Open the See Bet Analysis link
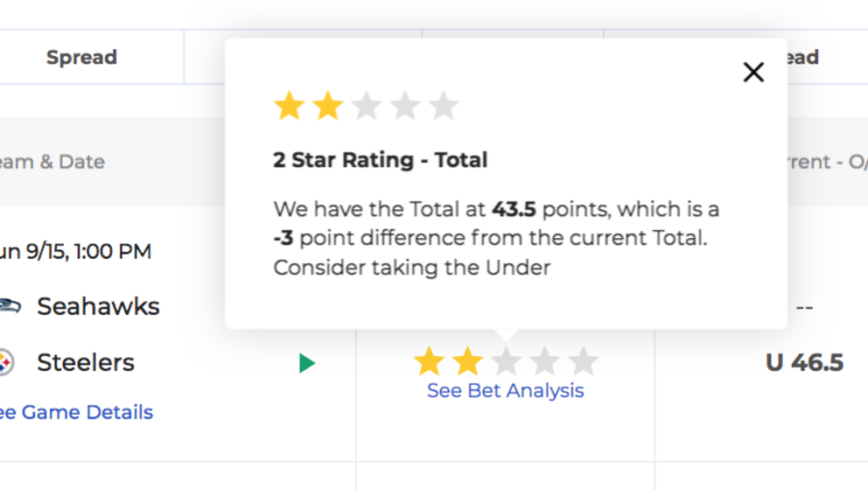868x490 pixels. [506, 391]
